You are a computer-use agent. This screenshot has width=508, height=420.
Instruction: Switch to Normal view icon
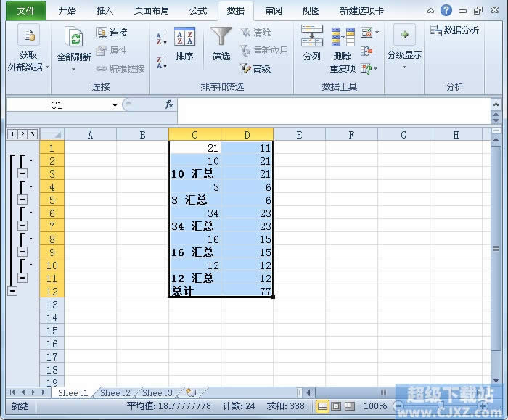point(322,406)
